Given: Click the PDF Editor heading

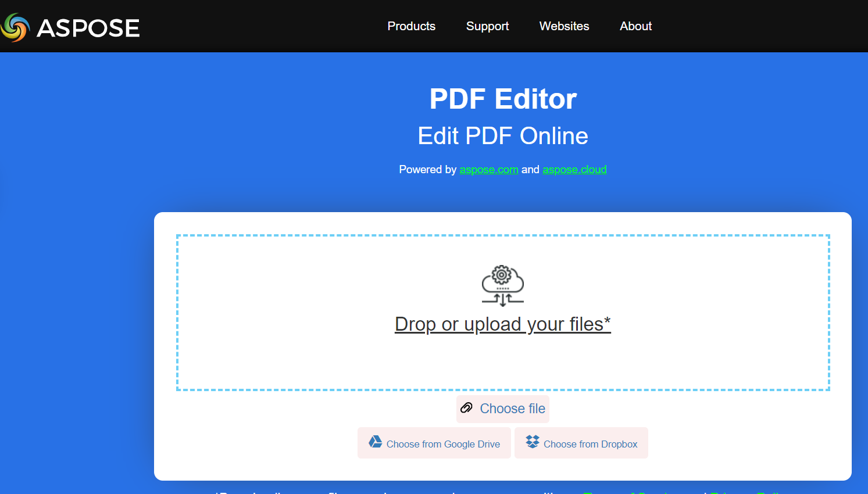Looking at the screenshot, I should 503,99.
